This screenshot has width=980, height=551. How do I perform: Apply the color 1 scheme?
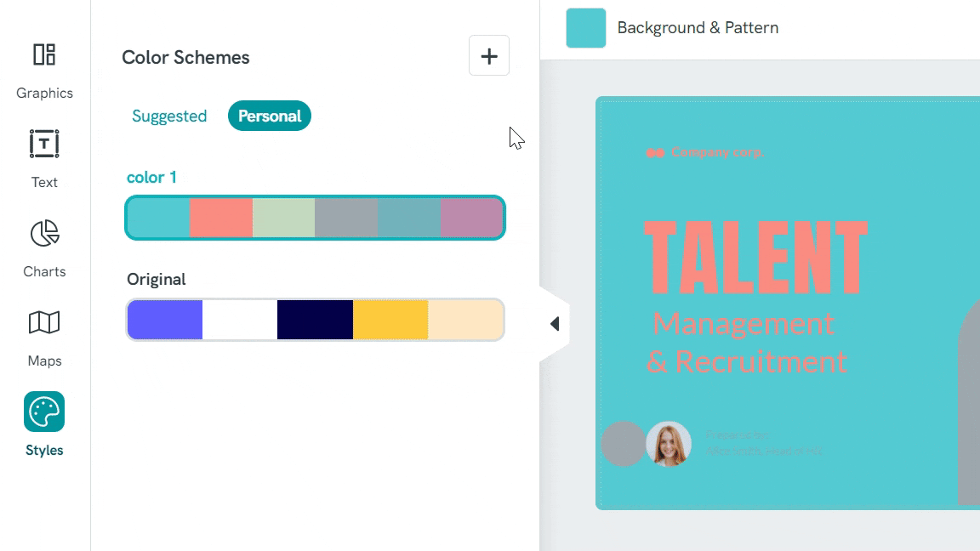[315, 218]
